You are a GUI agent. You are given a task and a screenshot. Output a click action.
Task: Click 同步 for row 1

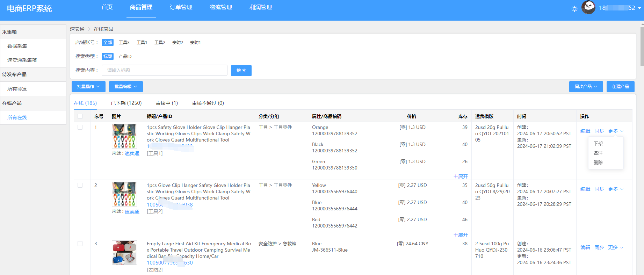coord(599,131)
